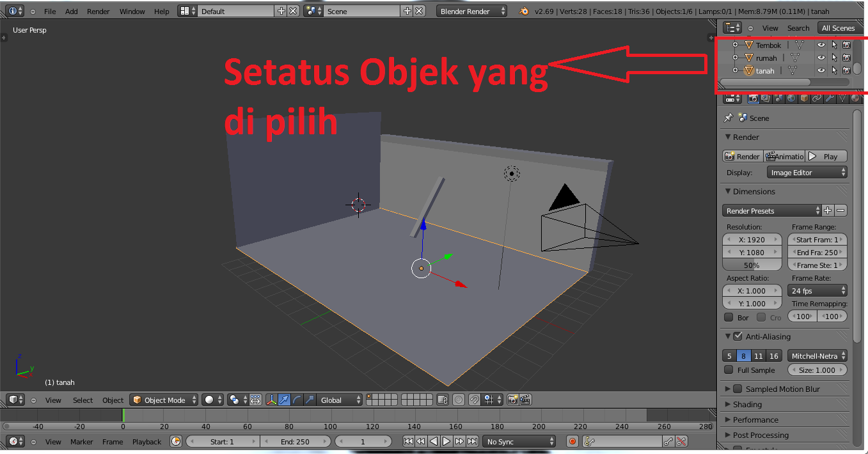
Task: Open the 3D View editor type selector
Action: click(x=16, y=400)
